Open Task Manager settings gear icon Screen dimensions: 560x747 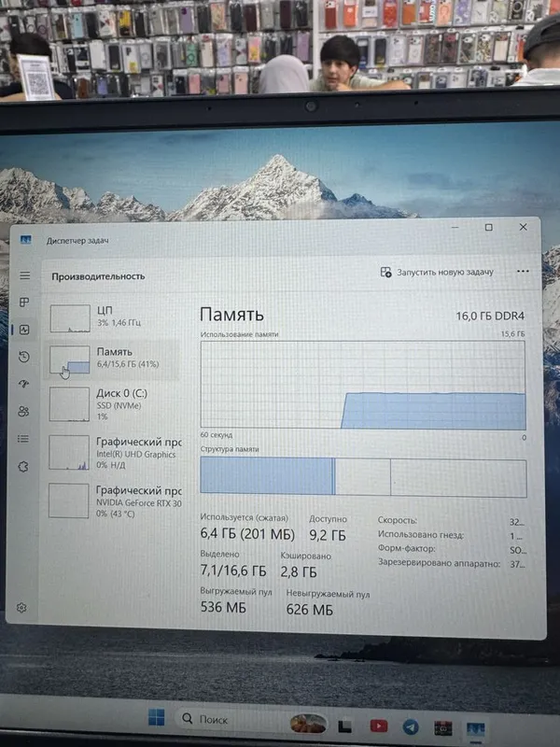(21, 608)
